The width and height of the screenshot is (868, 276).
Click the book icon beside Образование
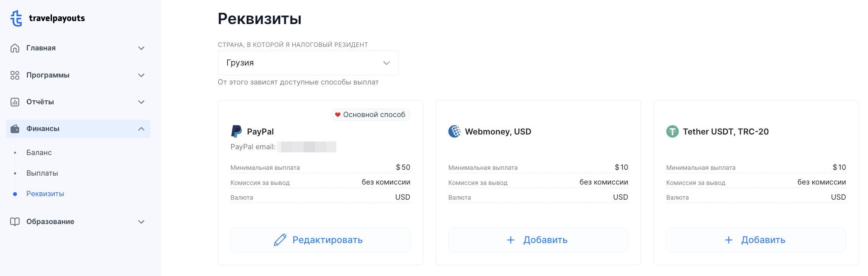tap(15, 222)
